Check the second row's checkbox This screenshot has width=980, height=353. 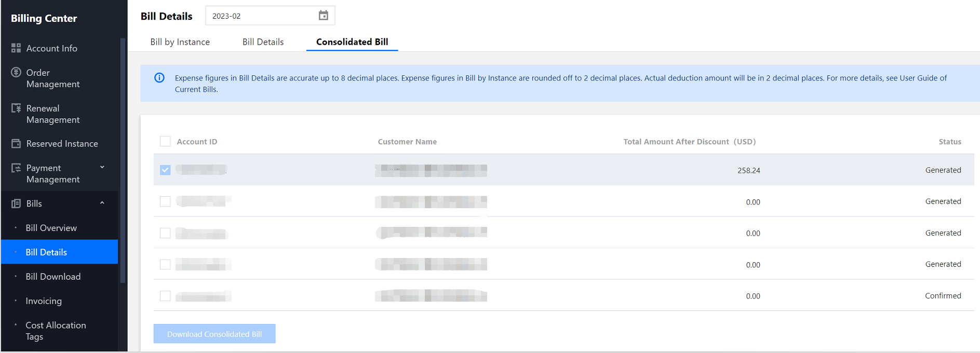165,201
